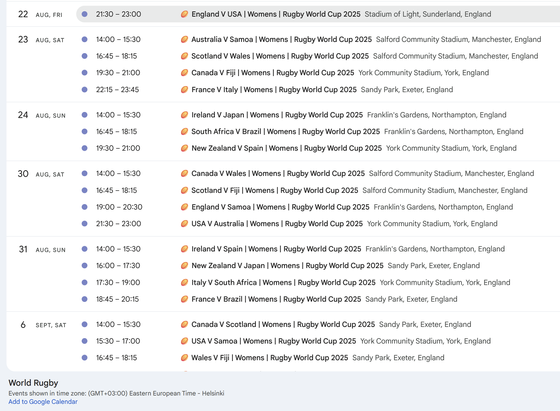Click calendar color dot for Canada V Wales
Viewport: 560px width, 411px height.
85,174
